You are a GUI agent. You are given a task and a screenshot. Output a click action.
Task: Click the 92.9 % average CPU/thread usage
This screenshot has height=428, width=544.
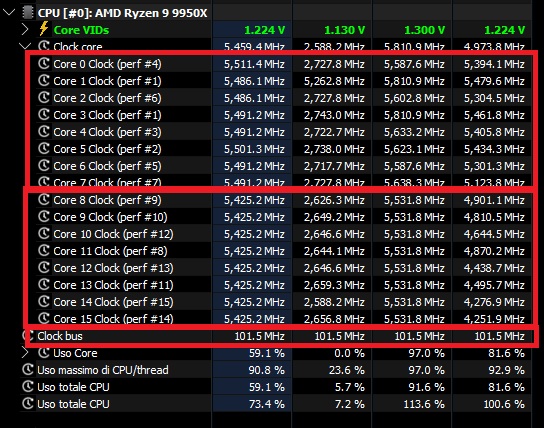[x=507, y=370]
